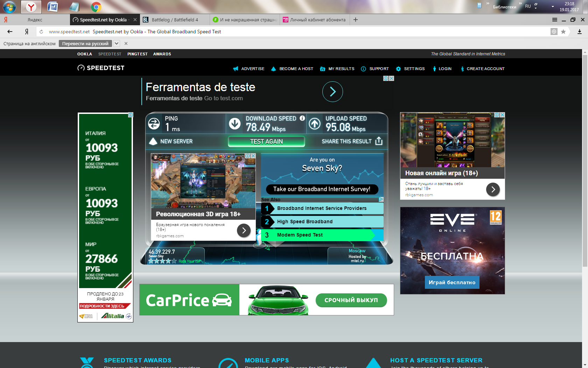
Task: Click the SPEEDTEST logo
Action: point(101,68)
